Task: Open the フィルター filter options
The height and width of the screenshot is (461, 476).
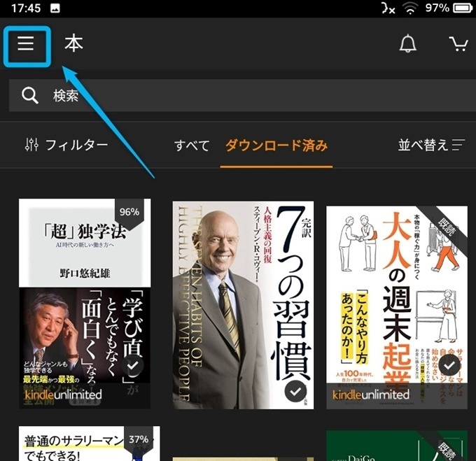Action: 66,145
